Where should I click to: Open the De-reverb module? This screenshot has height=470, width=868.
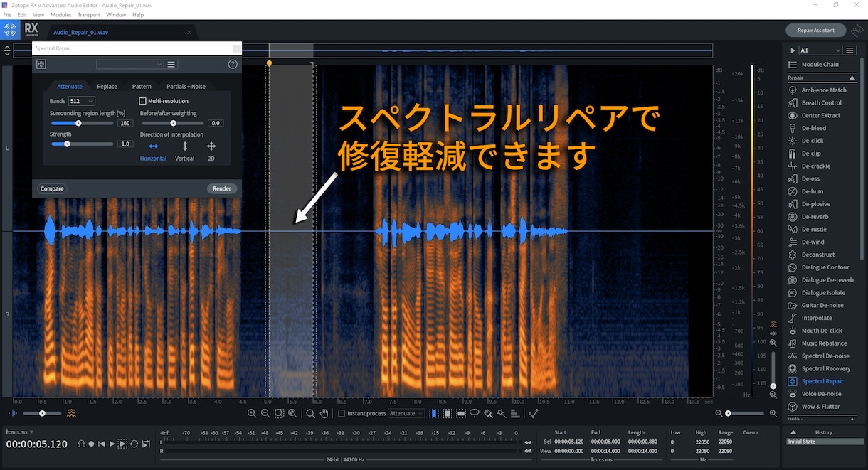[822, 217]
